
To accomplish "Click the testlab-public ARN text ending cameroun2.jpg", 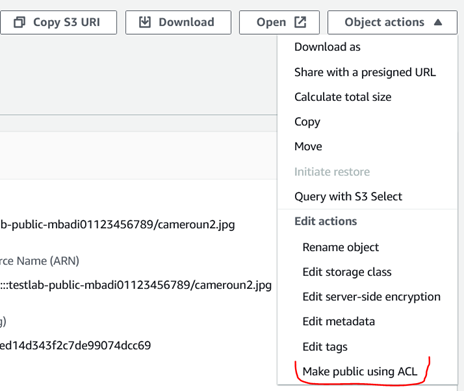I will (136, 285).
